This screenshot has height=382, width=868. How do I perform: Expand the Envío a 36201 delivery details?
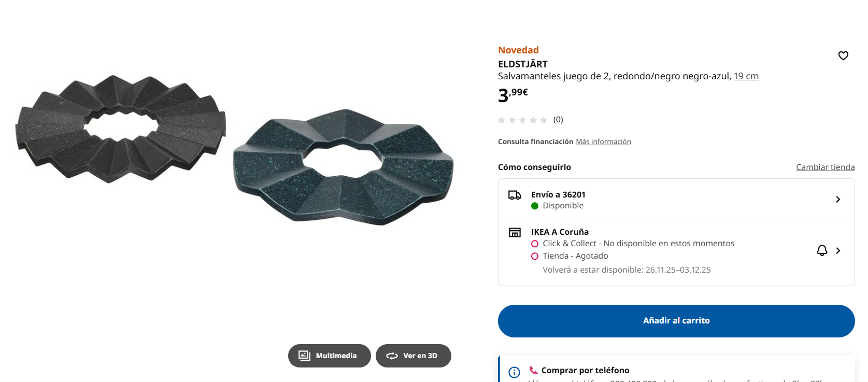pos(838,200)
